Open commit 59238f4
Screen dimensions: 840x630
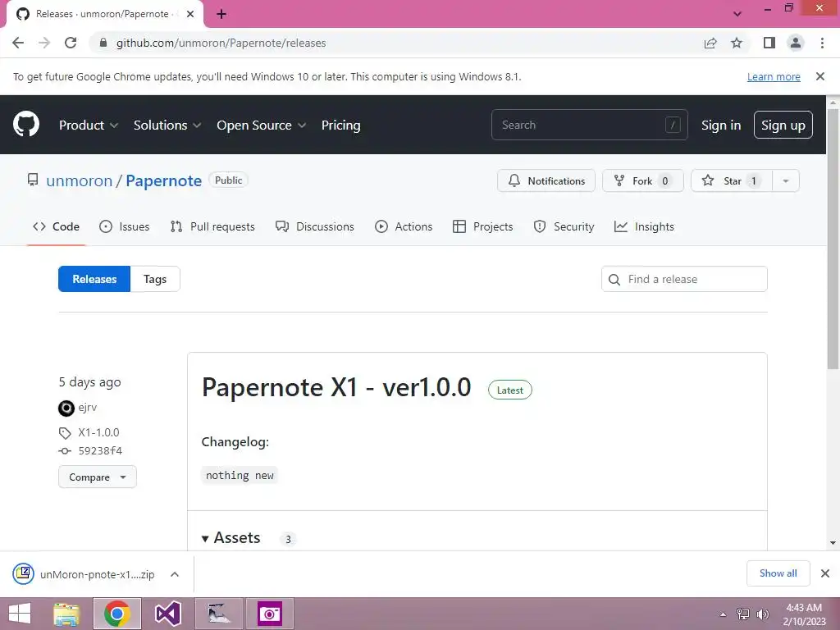[100, 451]
